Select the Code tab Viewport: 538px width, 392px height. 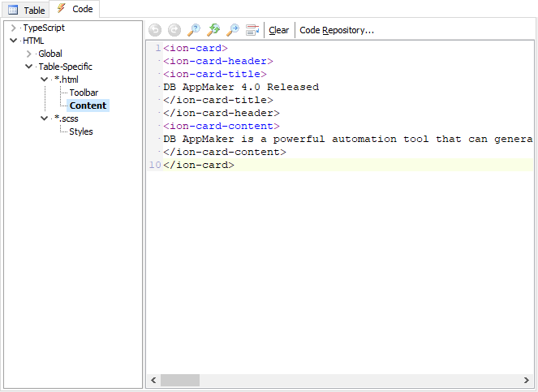[75, 9]
